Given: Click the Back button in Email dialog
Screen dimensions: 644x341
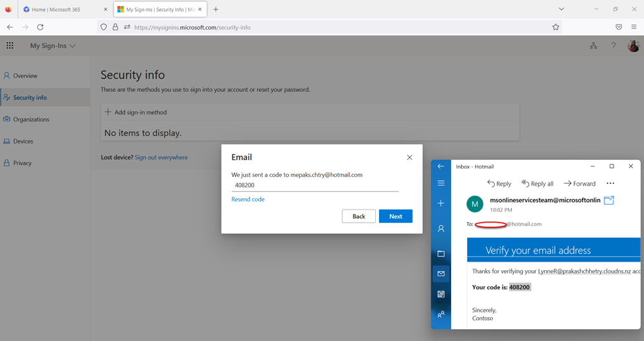Looking at the screenshot, I should [x=359, y=216].
